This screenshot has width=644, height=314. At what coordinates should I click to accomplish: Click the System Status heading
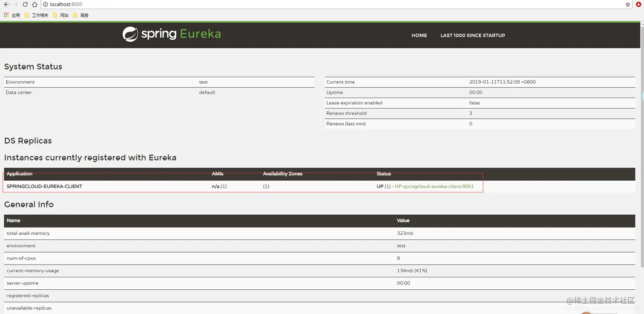[33, 66]
